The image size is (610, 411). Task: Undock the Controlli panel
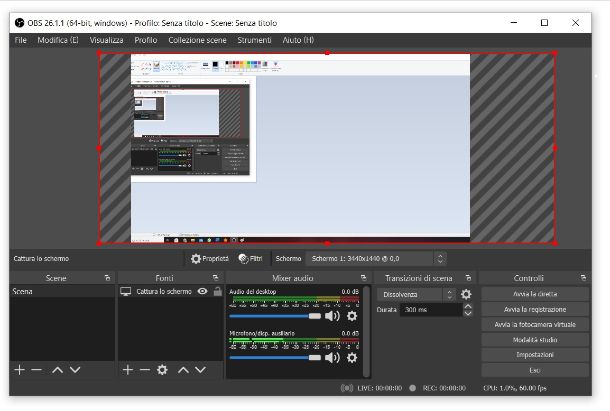click(x=583, y=278)
